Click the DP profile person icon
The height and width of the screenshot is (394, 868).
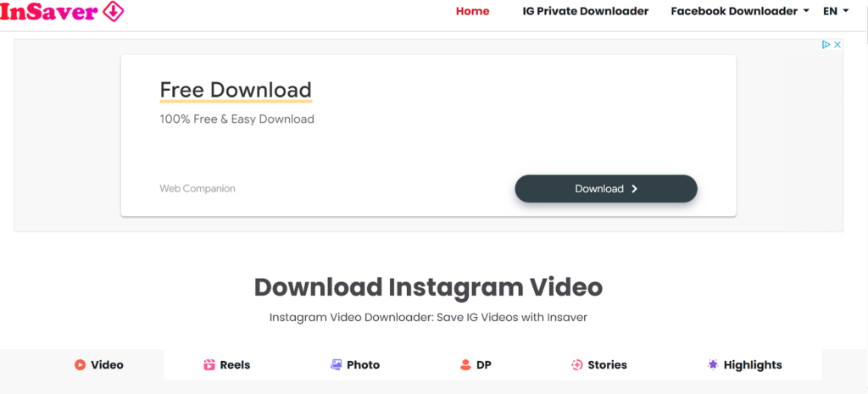pyautogui.click(x=465, y=364)
